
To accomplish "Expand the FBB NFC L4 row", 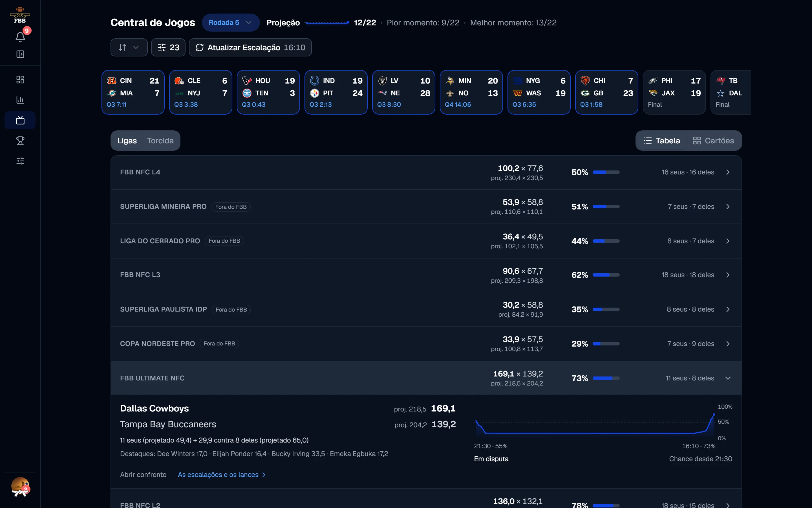I will 426,172.
